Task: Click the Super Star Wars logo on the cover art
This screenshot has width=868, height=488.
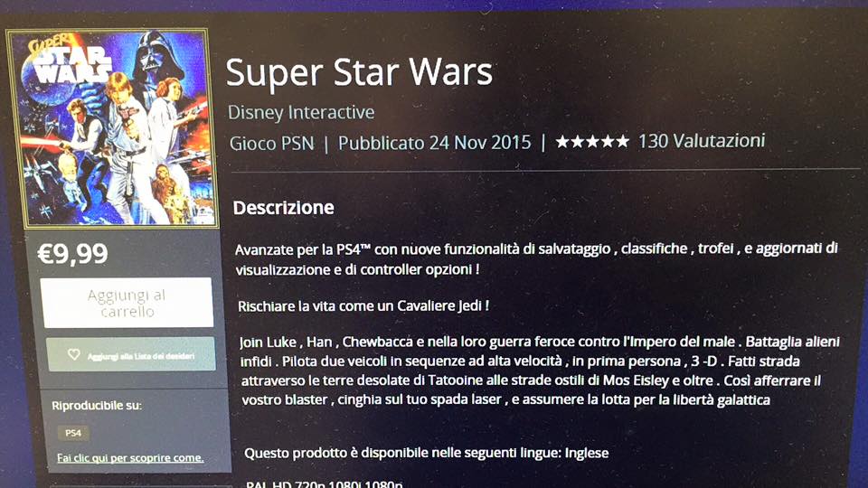Action: click(68, 61)
